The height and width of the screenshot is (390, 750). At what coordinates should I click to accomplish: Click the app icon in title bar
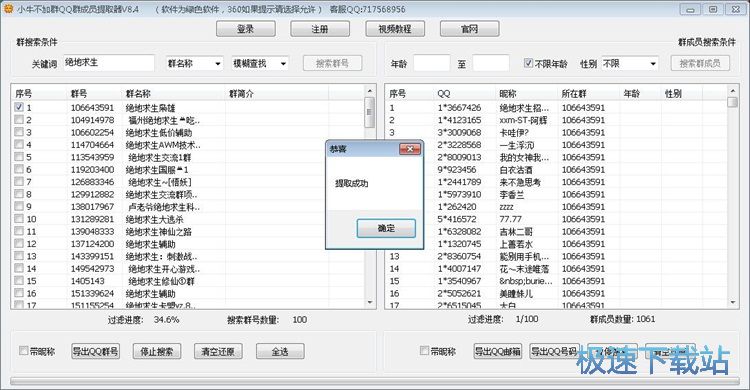8,8
